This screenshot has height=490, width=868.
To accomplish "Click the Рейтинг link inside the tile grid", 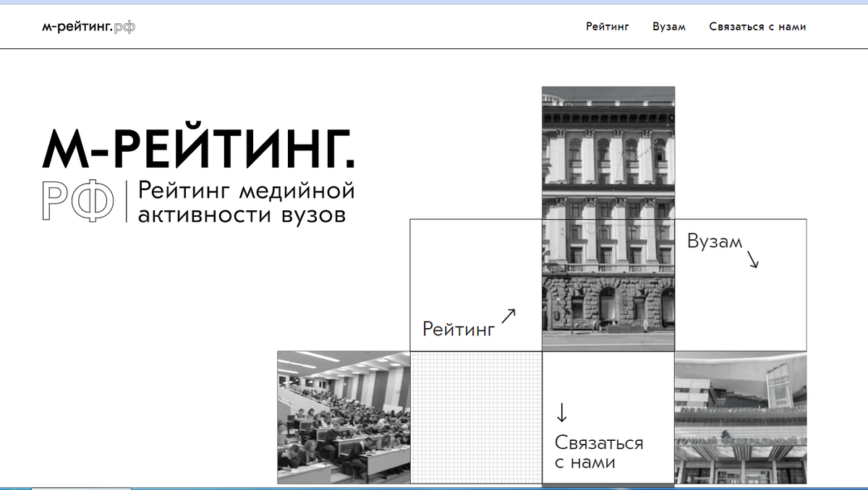I will pos(459,330).
